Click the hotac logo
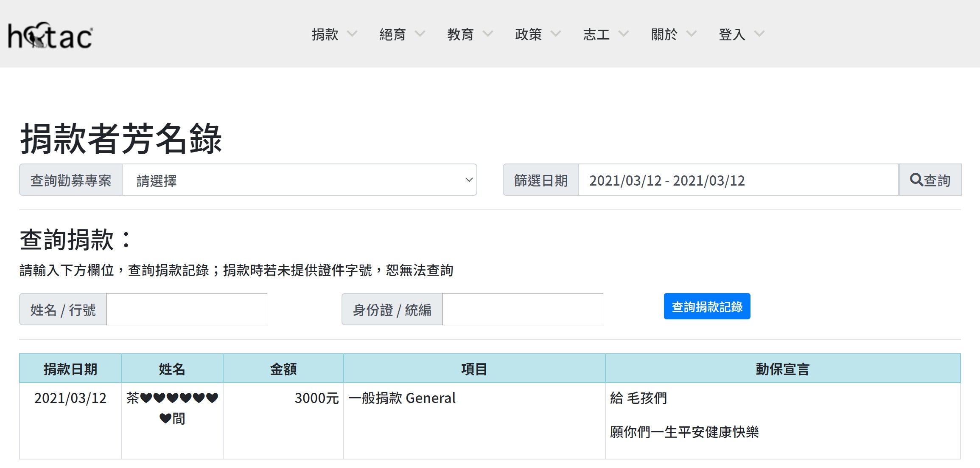Image resolution: width=980 pixels, height=468 pixels. 50,35
